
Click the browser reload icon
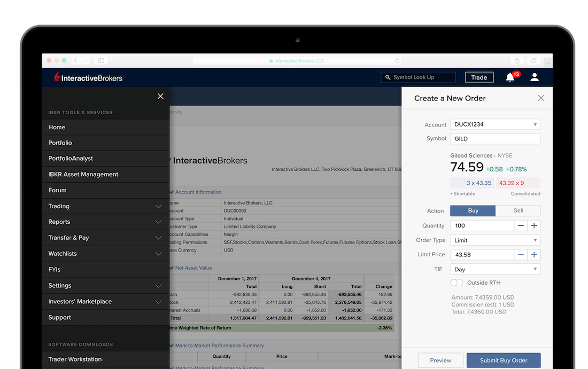[x=397, y=61]
